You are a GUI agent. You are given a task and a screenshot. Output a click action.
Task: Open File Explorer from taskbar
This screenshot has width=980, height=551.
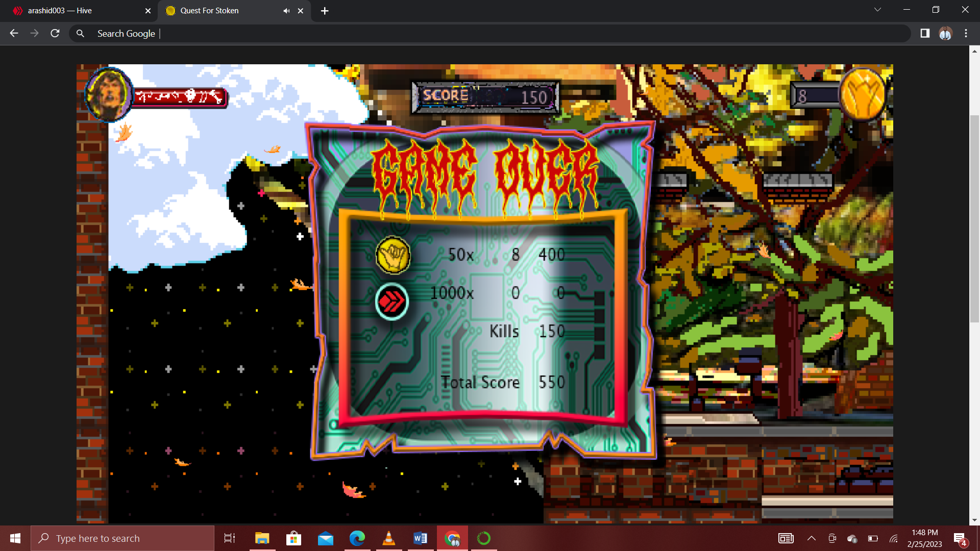(x=262, y=538)
